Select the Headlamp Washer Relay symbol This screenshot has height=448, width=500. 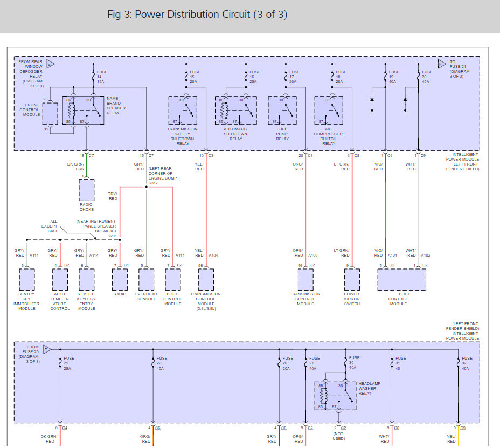pyautogui.click(x=335, y=396)
